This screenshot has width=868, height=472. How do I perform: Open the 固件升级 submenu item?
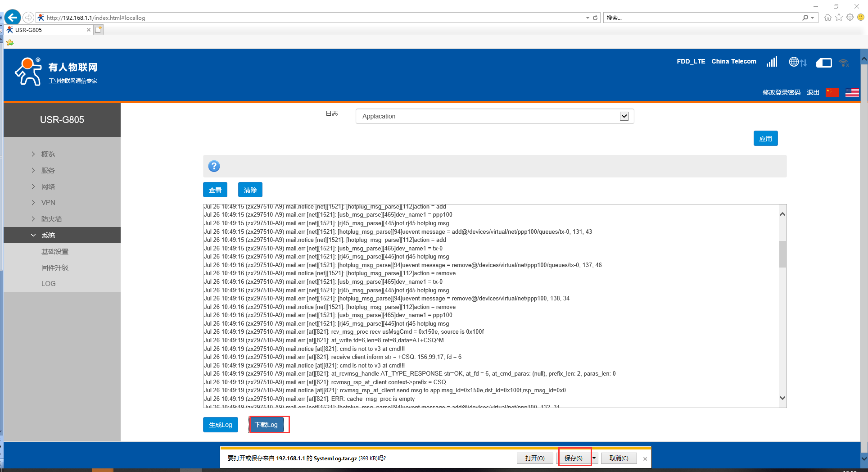click(x=55, y=268)
